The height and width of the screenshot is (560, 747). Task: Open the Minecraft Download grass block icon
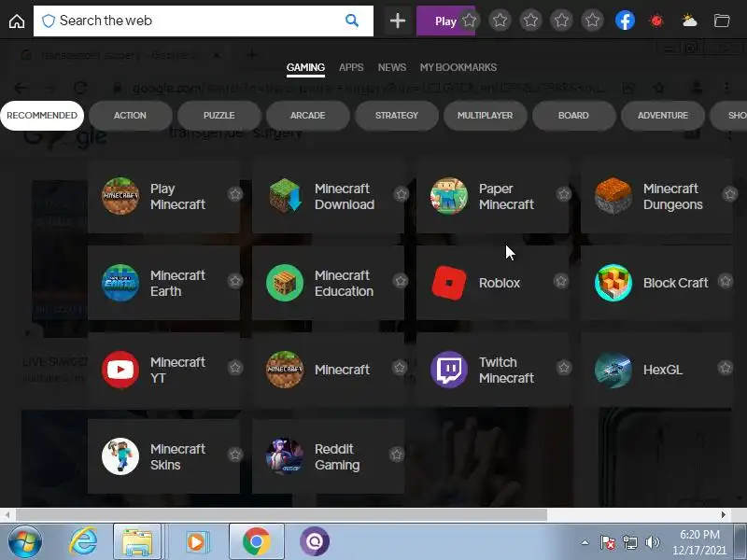pyautogui.click(x=285, y=196)
